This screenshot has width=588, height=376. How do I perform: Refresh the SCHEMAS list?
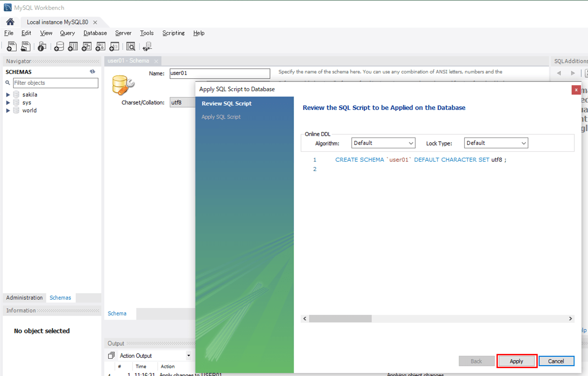coord(92,72)
